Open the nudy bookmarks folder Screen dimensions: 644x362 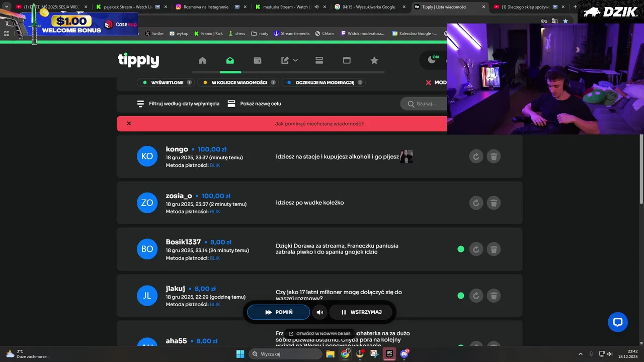[x=260, y=33]
